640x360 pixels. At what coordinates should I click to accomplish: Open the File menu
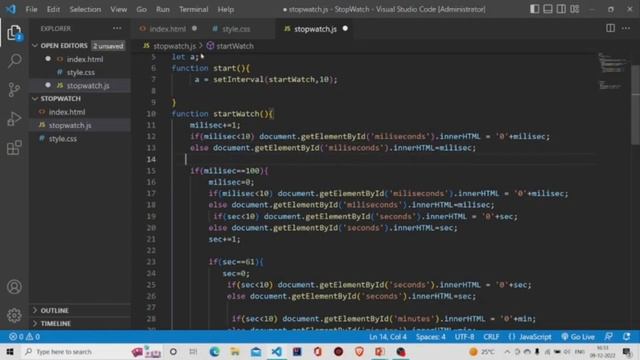click(31, 9)
